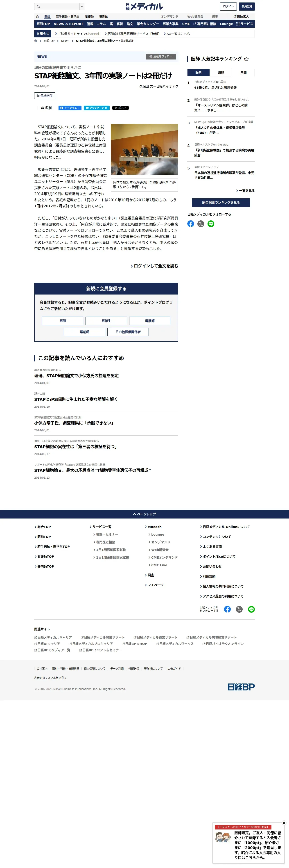Click the 日経BP footer logo

click(241, 687)
